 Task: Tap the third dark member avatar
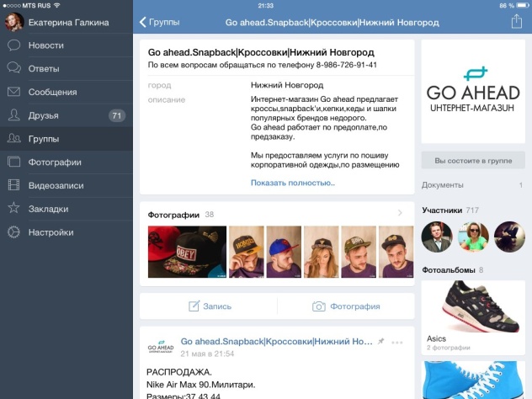pos(509,237)
